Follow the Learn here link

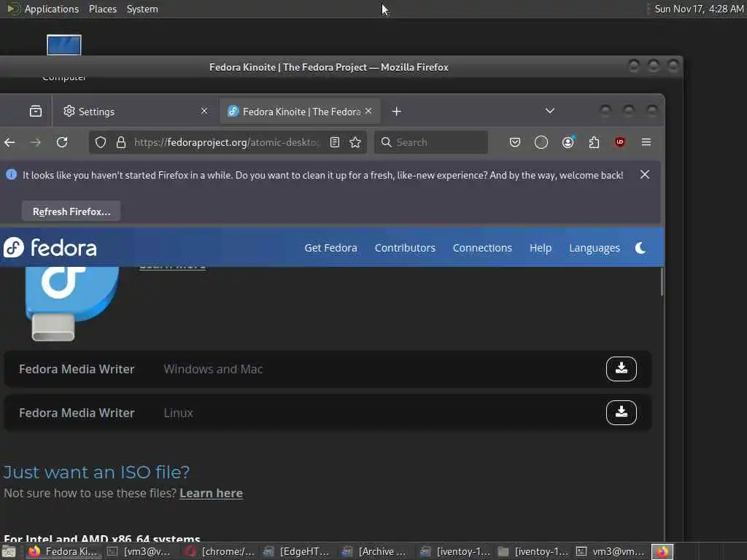tap(211, 494)
